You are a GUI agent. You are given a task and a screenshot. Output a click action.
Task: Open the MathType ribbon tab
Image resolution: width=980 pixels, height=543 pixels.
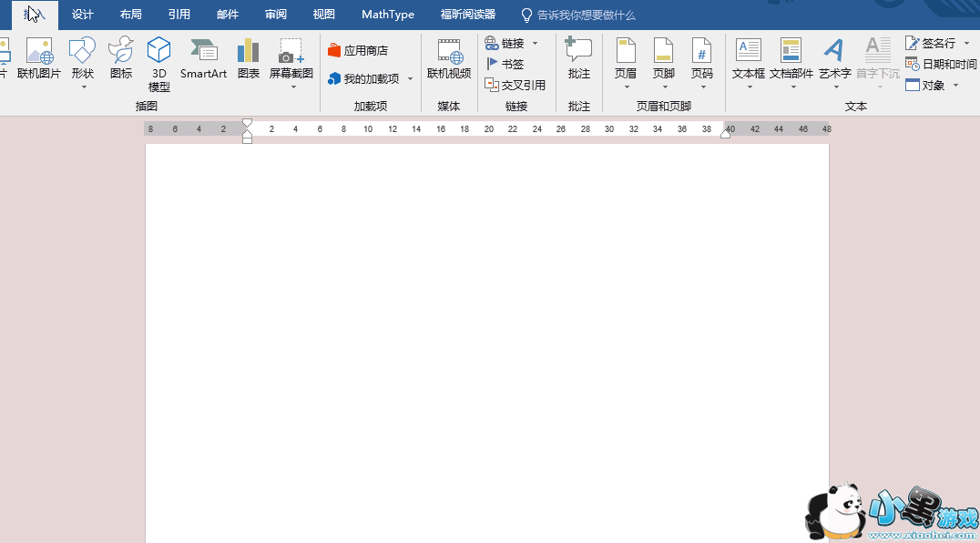click(387, 15)
